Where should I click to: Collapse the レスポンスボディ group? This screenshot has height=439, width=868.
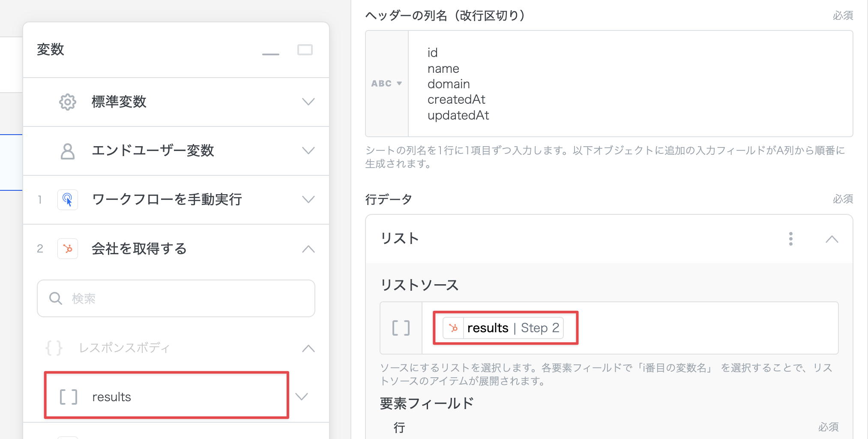click(x=308, y=348)
